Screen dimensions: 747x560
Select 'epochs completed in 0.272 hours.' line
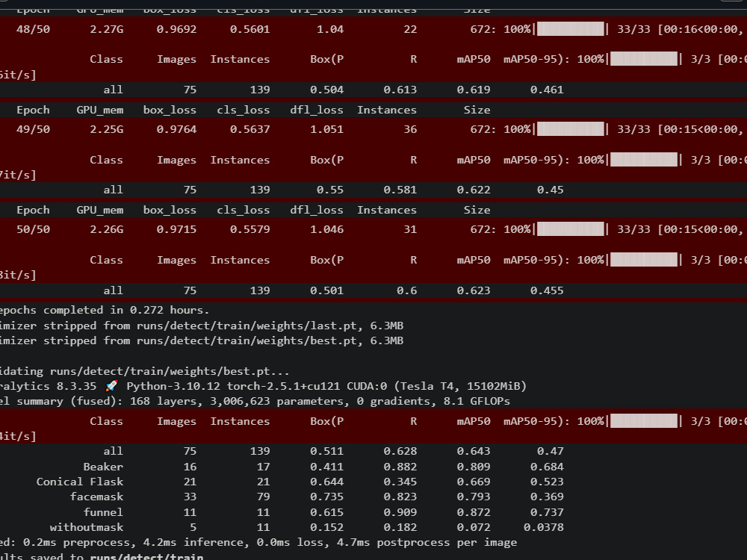105,310
